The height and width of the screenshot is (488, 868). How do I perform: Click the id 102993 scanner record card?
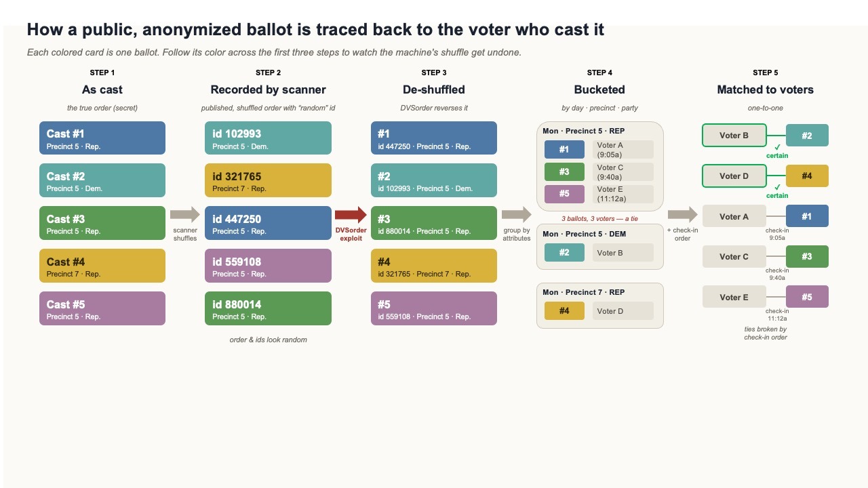pyautogui.click(x=268, y=138)
